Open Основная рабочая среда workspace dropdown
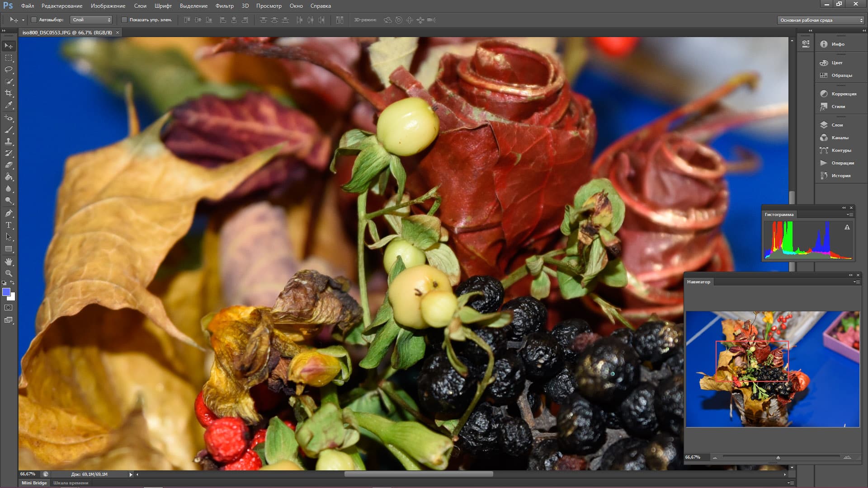 pos(821,20)
